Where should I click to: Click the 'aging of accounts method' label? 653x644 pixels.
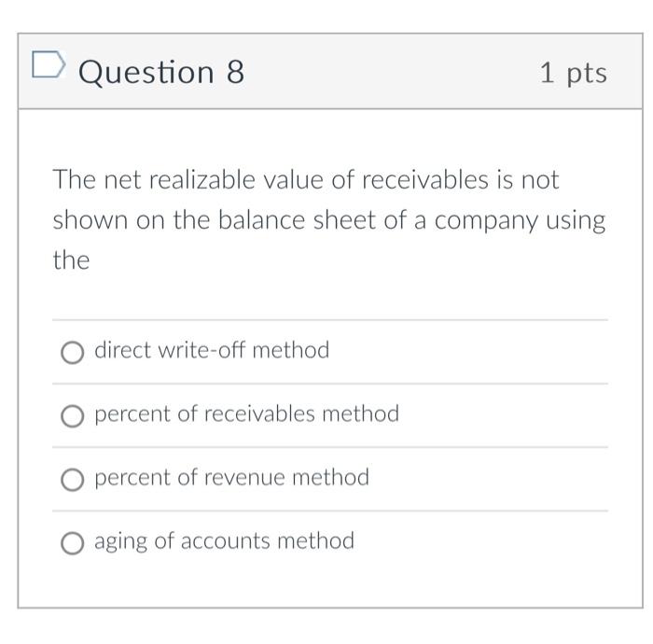click(224, 541)
